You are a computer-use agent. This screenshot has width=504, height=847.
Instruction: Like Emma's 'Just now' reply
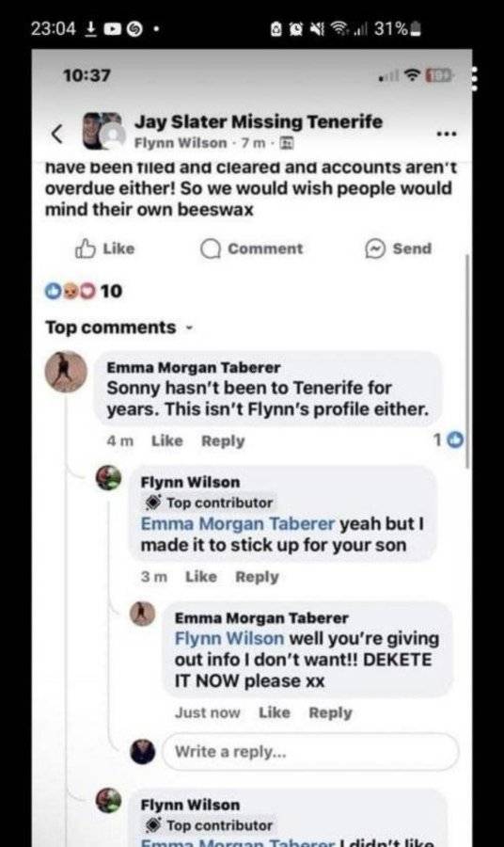pyautogui.click(x=275, y=712)
